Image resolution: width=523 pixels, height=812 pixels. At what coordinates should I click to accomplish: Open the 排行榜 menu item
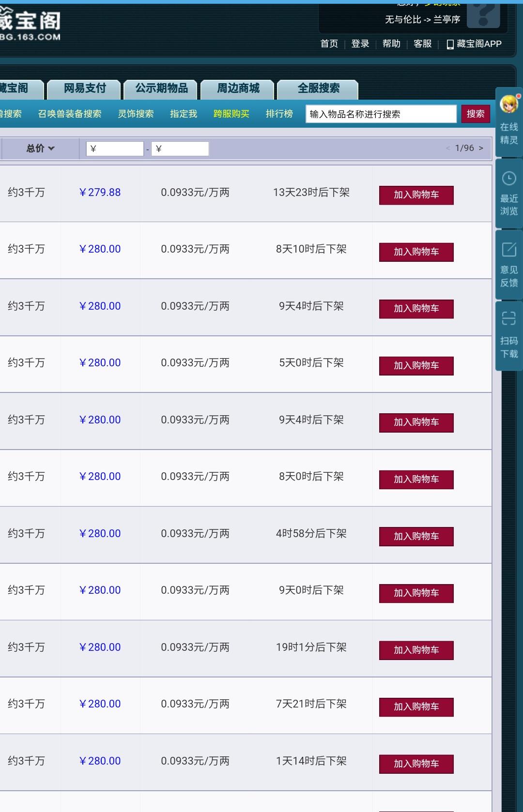tap(279, 114)
